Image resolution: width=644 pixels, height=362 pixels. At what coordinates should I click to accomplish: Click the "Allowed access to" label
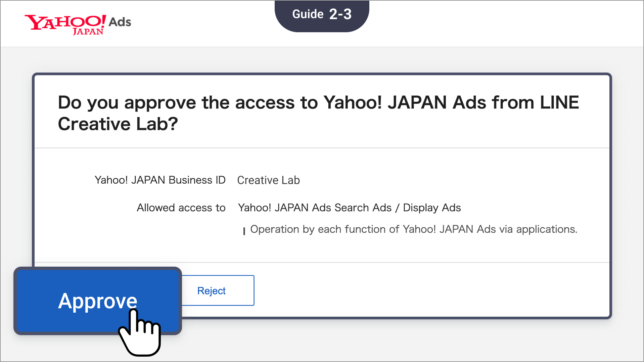coord(181,208)
